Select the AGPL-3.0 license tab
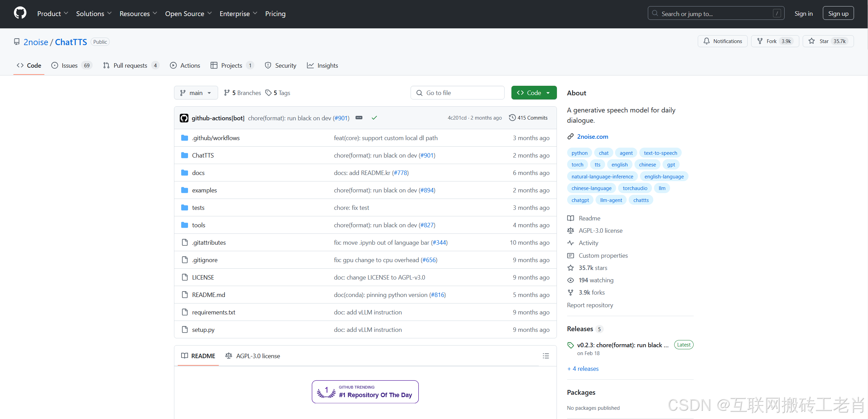The height and width of the screenshot is (419, 868). tap(253, 356)
